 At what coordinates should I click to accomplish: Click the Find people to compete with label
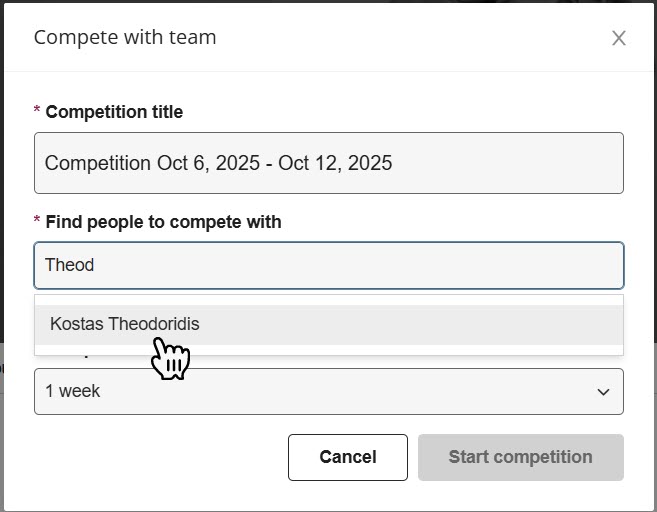click(163, 222)
